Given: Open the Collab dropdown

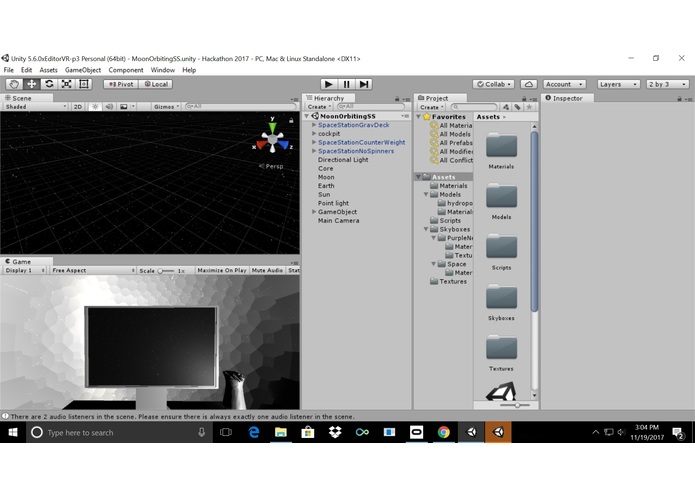Looking at the screenshot, I should click(x=493, y=84).
